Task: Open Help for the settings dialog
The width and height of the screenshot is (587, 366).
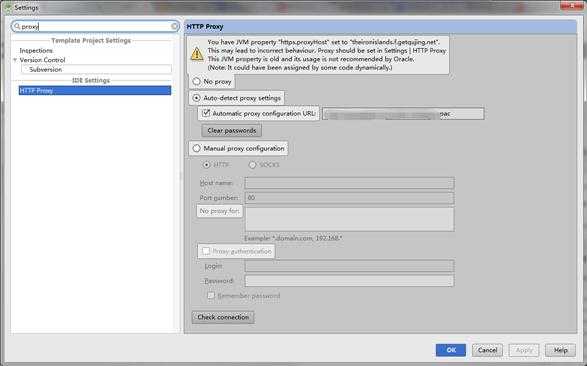Action: click(x=560, y=350)
